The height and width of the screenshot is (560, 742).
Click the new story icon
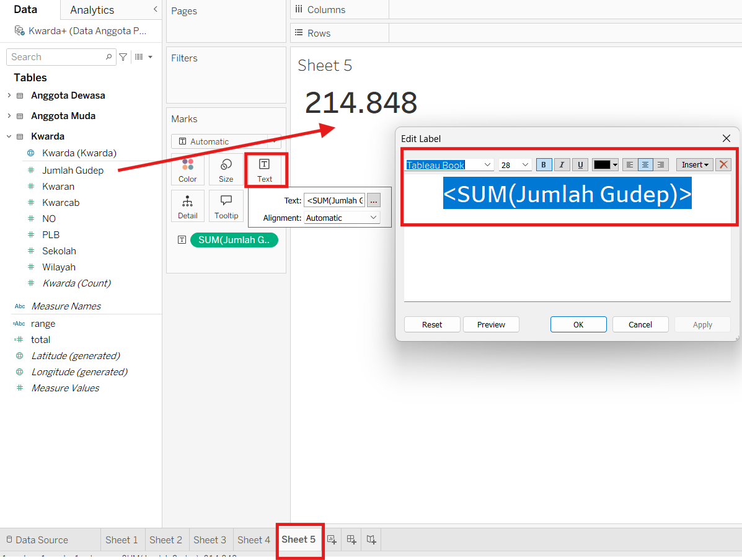click(371, 540)
